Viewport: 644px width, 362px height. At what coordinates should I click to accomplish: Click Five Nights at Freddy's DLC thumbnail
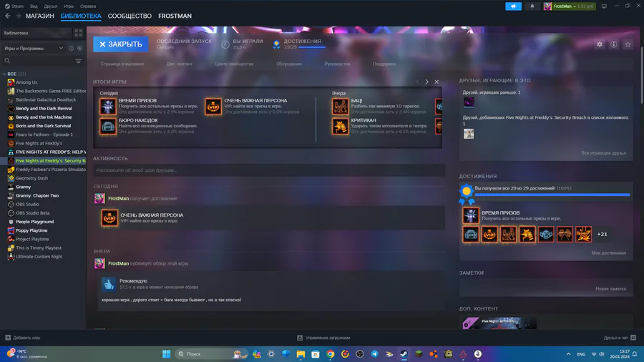click(x=499, y=323)
